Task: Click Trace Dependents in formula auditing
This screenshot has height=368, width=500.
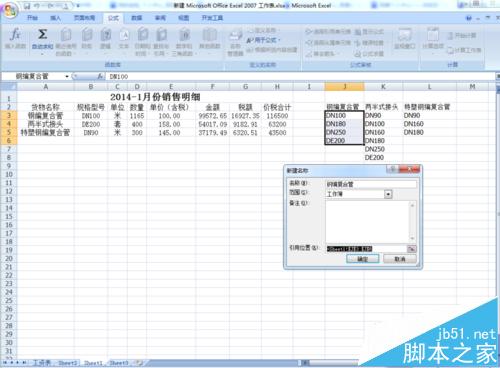Action: pos(328,43)
